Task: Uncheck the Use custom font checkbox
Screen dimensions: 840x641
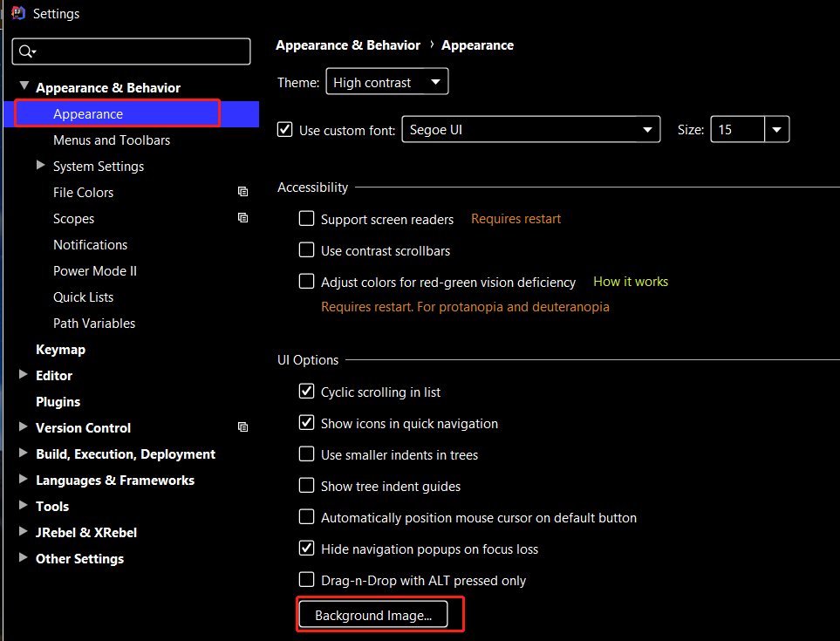Action: (284, 130)
